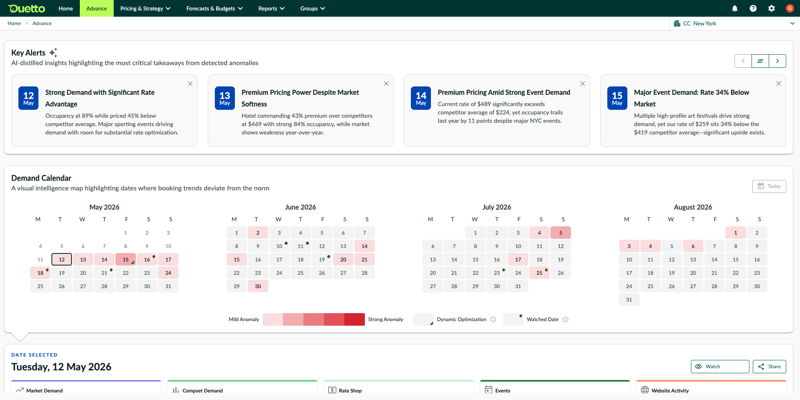Image resolution: width=800 pixels, height=400 pixels.
Task: Click the Advance breadcrumb
Action: click(x=42, y=23)
